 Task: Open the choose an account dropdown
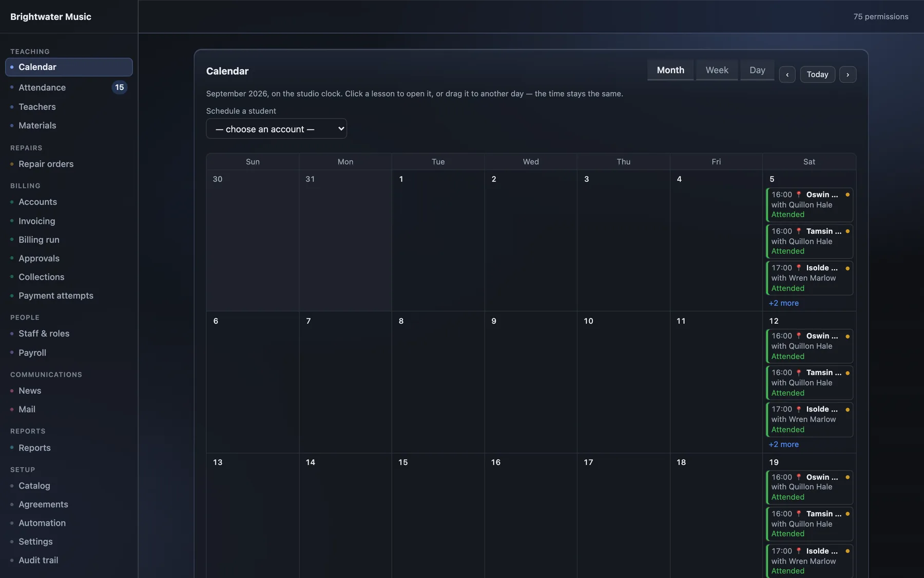[x=276, y=129]
